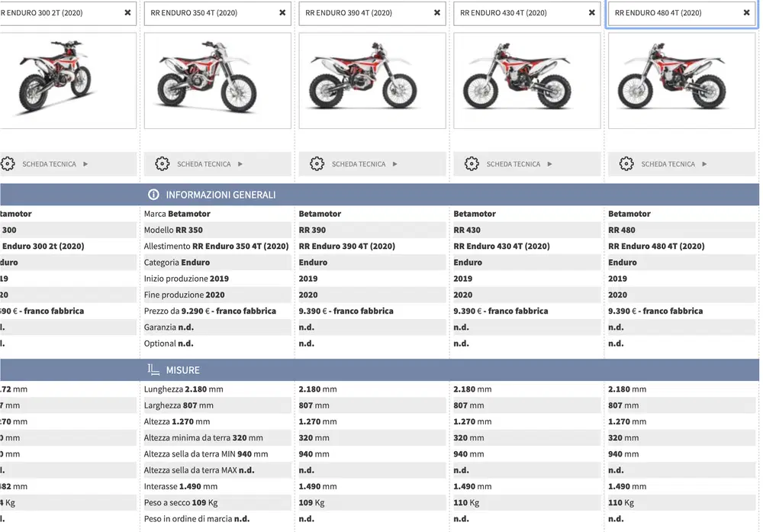
Task: Select 'Altezza sella da terra MIN 940 mm'
Action: coord(206,454)
